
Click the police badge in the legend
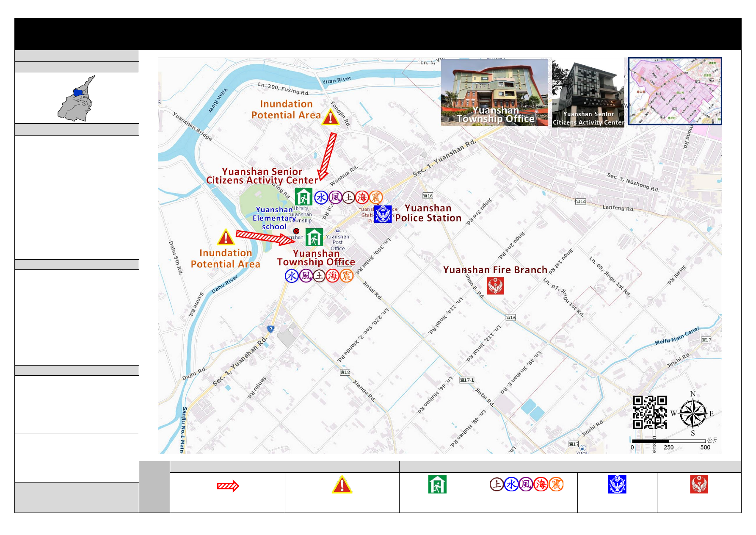click(617, 484)
